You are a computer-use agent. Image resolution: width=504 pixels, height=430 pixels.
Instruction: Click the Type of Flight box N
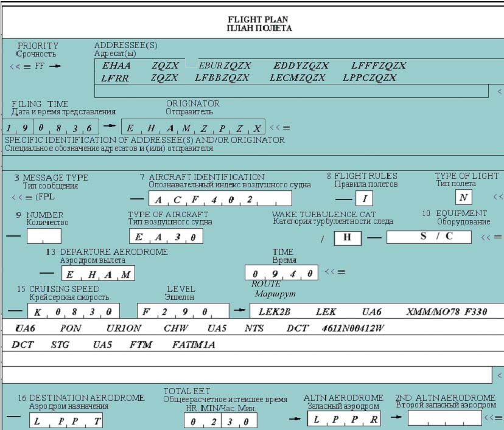click(x=464, y=197)
